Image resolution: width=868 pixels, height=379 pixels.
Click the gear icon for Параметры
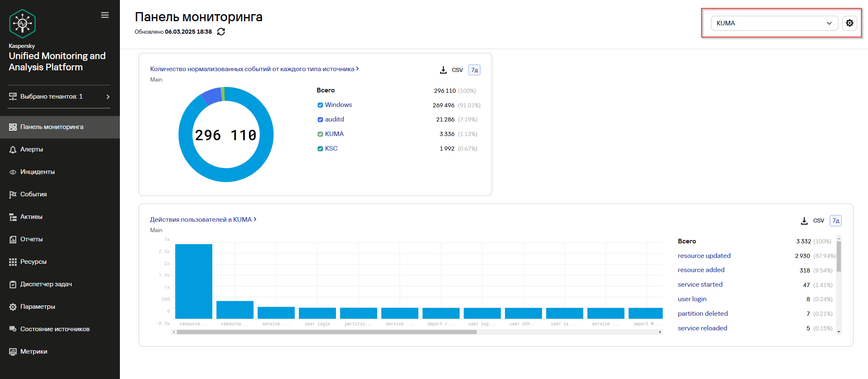(13, 307)
